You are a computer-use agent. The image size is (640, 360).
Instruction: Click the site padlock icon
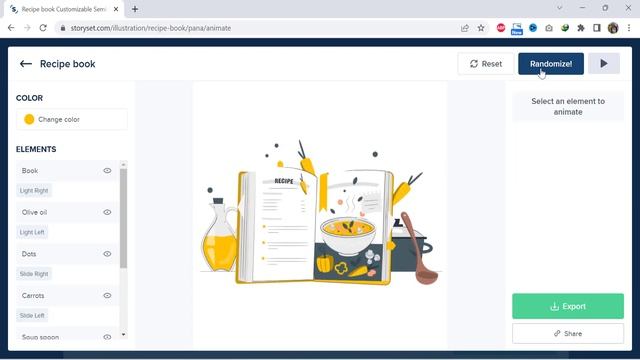[63, 28]
